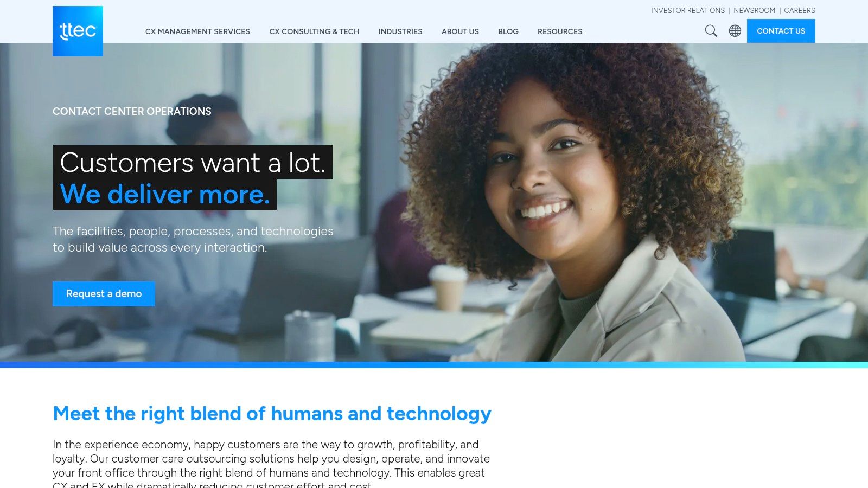
Task: Follow the Careers link
Action: 800,10
